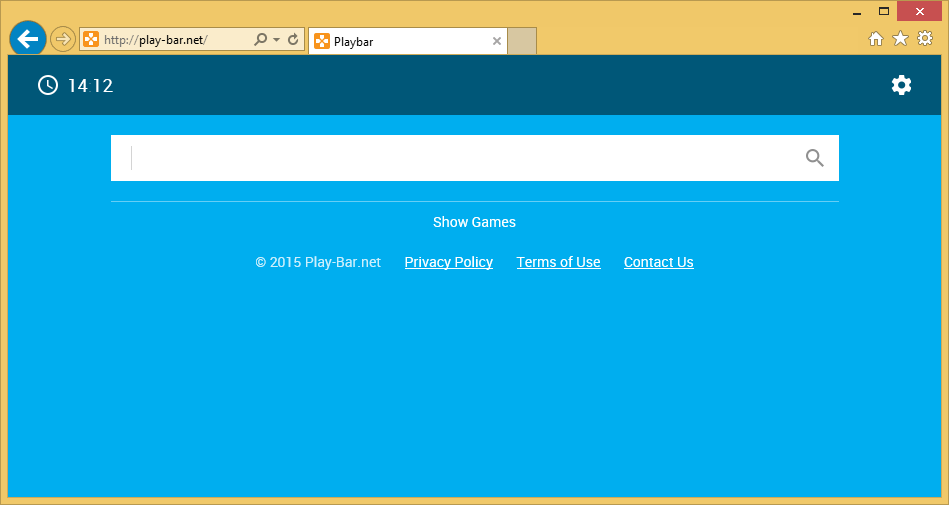The width and height of the screenshot is (949, 505).
Task: Minimize the browser window
Action: (857, 12)
